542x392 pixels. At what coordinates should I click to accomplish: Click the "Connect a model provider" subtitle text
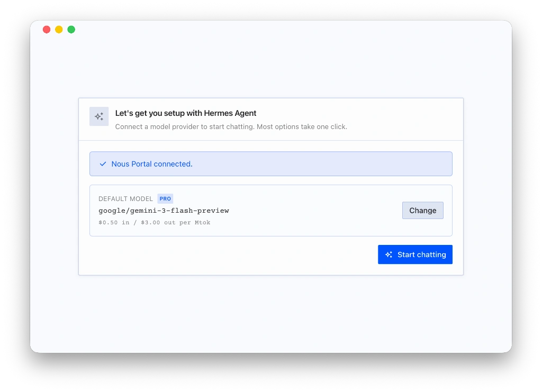pos(231,127)
